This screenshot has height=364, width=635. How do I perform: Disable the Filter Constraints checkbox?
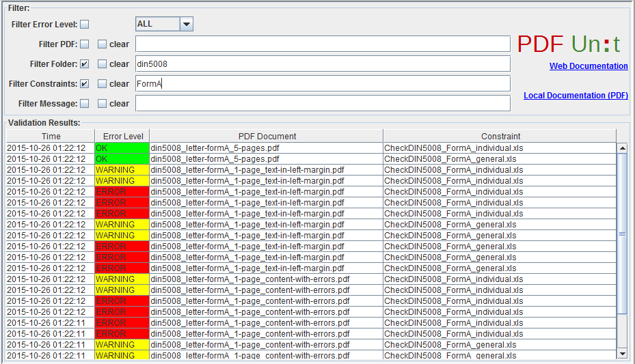(x=85, y=84)
